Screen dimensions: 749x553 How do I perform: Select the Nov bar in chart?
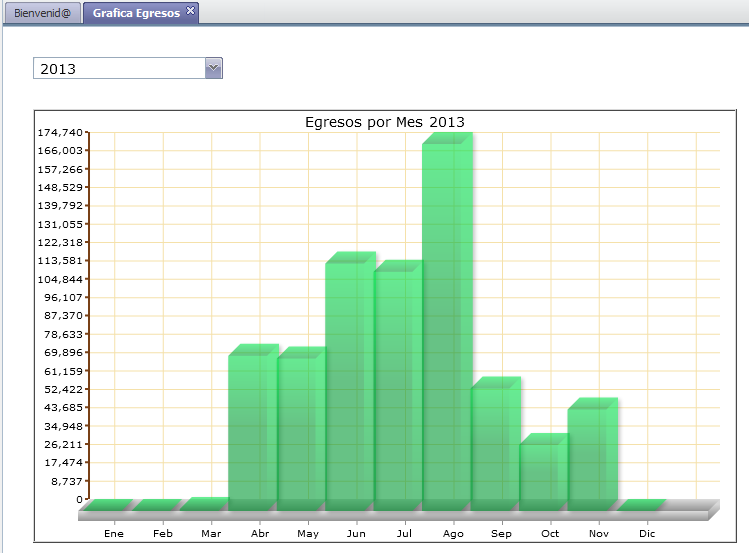pos(590,455)
